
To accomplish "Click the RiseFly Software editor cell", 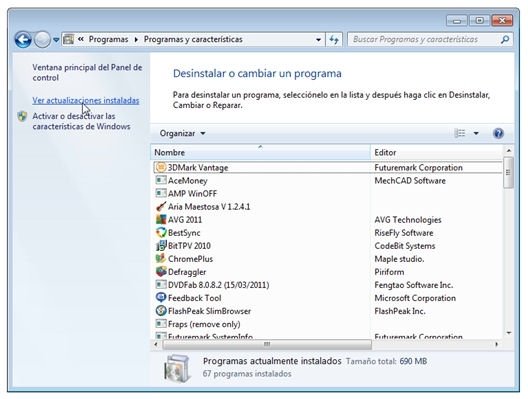I will (x=404, y=233).
